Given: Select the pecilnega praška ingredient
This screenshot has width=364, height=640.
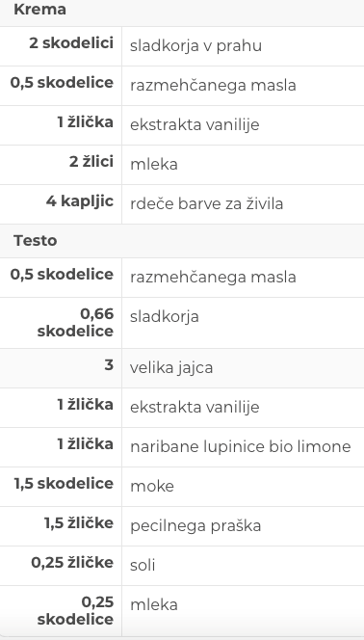Looking at the screenshot, I should pos(195,525).
